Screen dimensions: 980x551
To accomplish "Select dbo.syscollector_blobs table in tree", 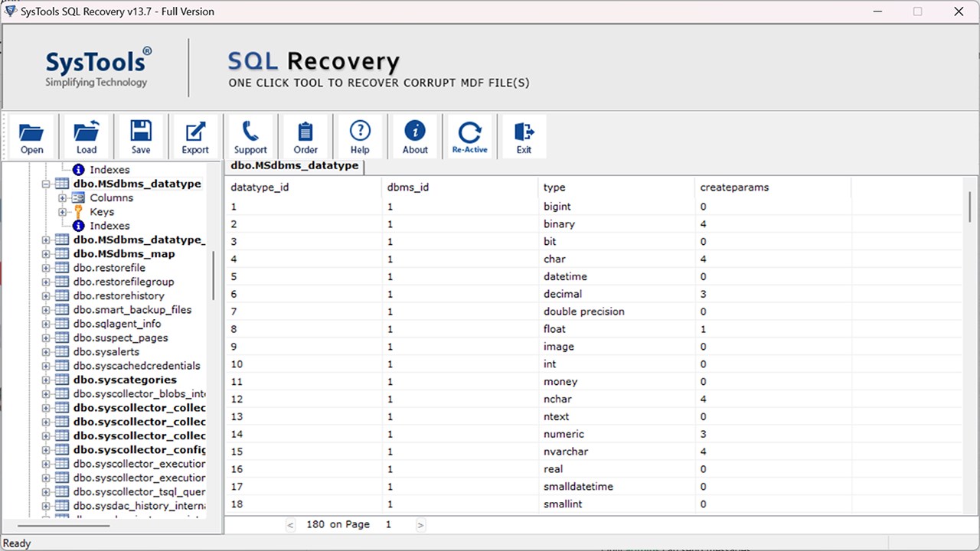I will [139, 394].
